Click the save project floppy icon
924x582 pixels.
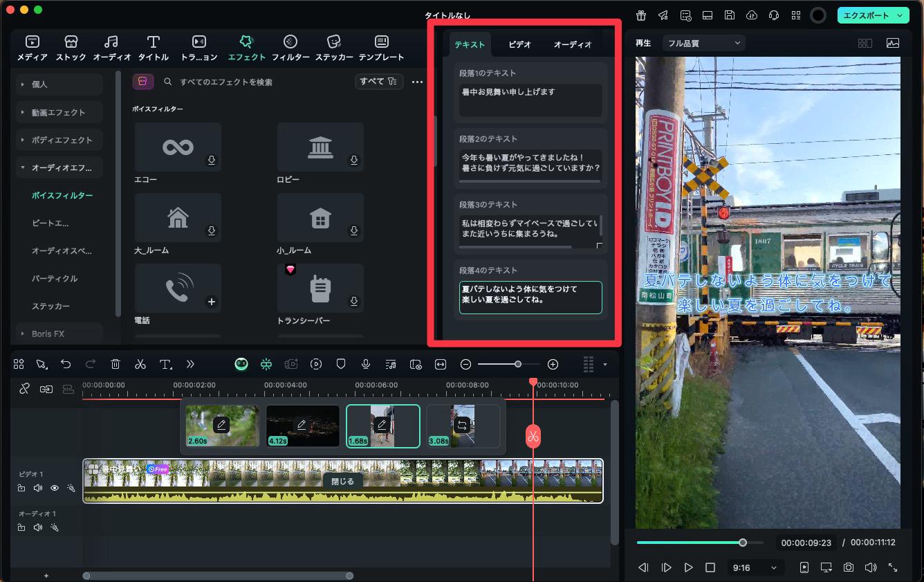click(x=730, y=15)
